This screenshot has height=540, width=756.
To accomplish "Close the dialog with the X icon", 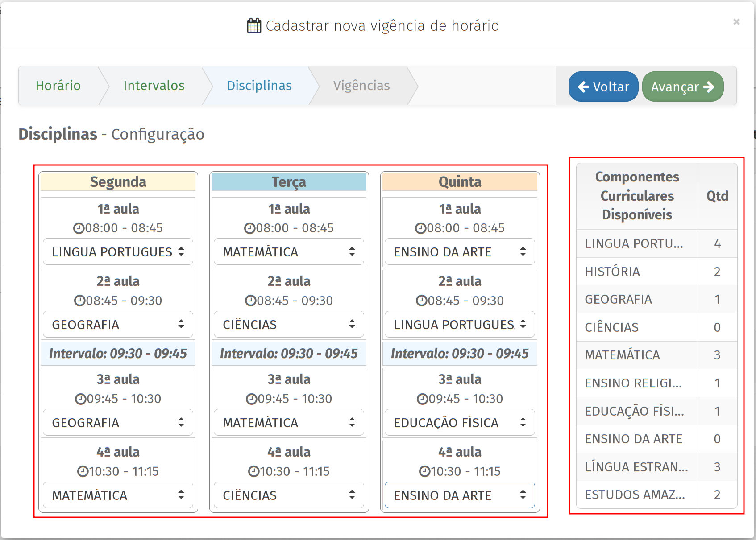I will pyautogui.click(x=736, y=22).
